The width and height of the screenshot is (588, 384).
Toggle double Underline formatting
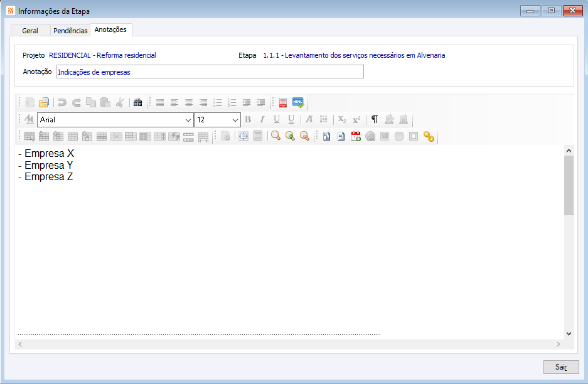click(x=291, y=120)
